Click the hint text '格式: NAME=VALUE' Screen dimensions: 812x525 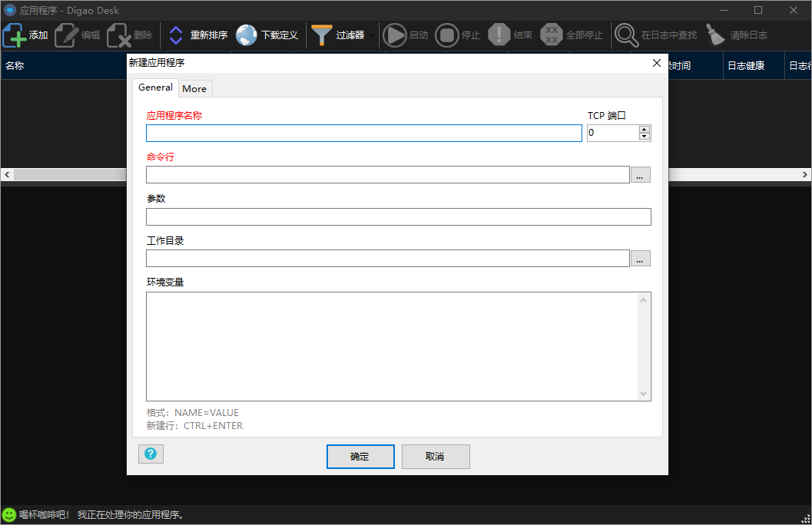(193, 413)
